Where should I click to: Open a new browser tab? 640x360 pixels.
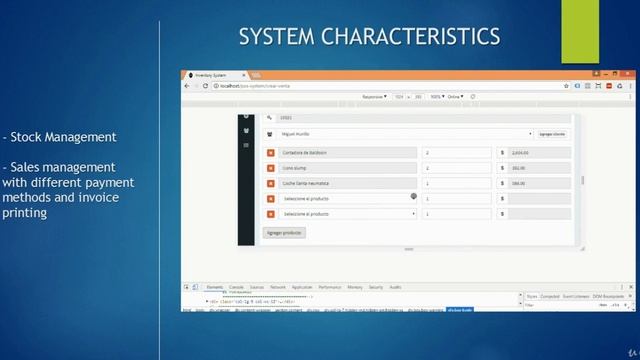[256, 76]
